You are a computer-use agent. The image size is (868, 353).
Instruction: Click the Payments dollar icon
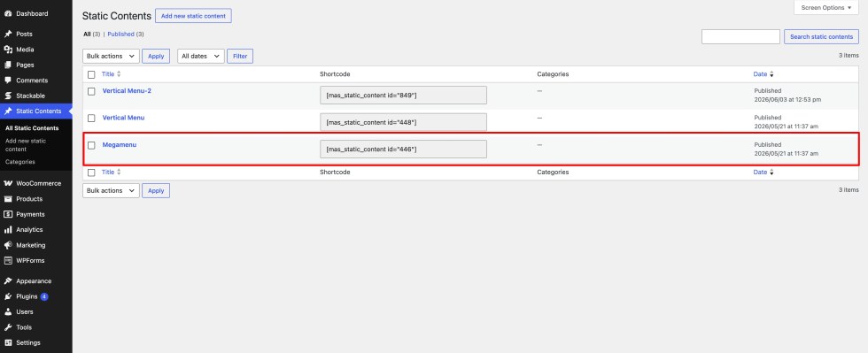8,214
